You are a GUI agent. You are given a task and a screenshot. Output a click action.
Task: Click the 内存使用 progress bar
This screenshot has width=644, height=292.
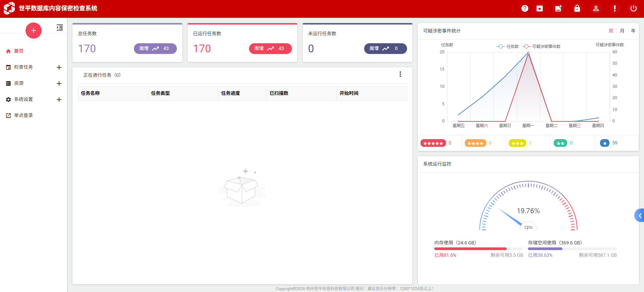pos(478,249)
